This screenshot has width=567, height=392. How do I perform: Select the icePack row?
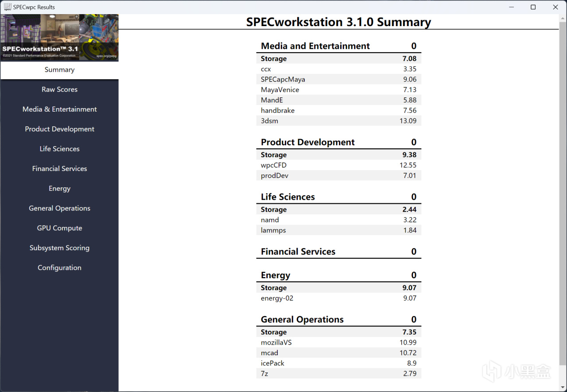tap(338, 363)
